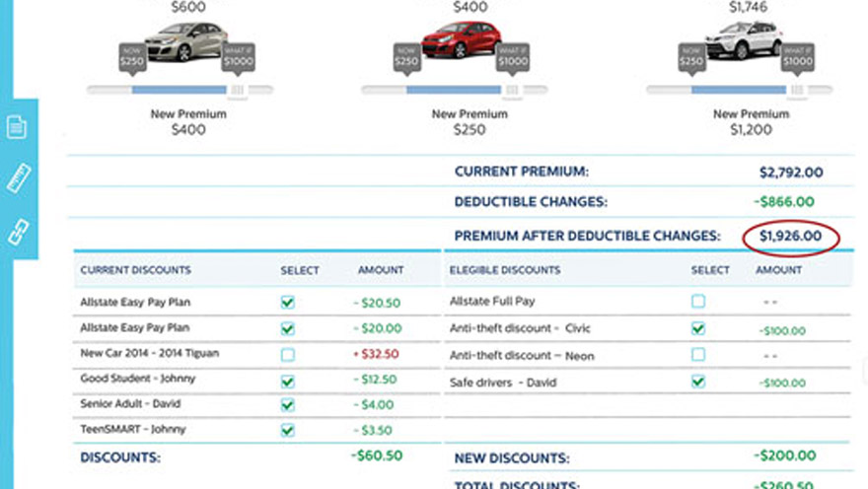Image resolution: width=868 pixels, height=489 pixels.
Task: Select the white SUV car image
Action: click(744, 41)
